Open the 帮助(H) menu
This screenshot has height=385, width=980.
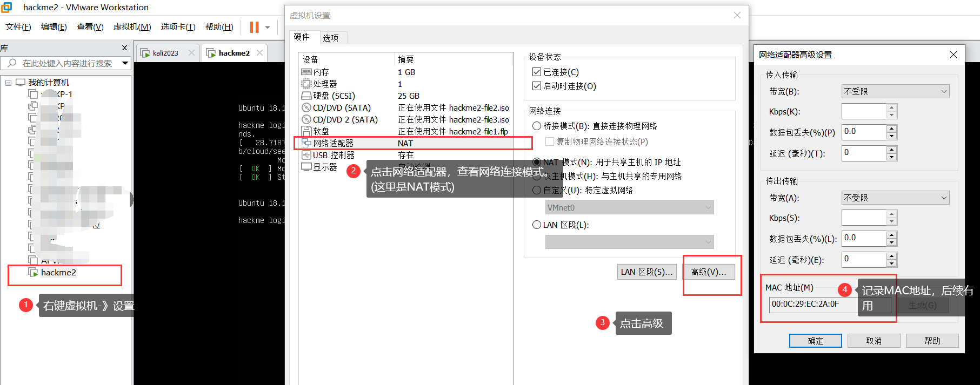pyautogui.click(x=219, y=27)
